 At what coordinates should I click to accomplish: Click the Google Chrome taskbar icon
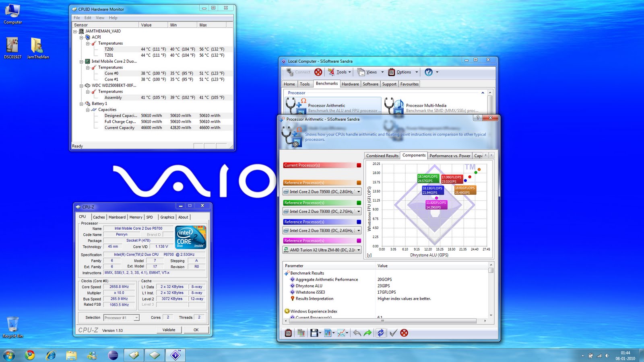tap(30, 355)
